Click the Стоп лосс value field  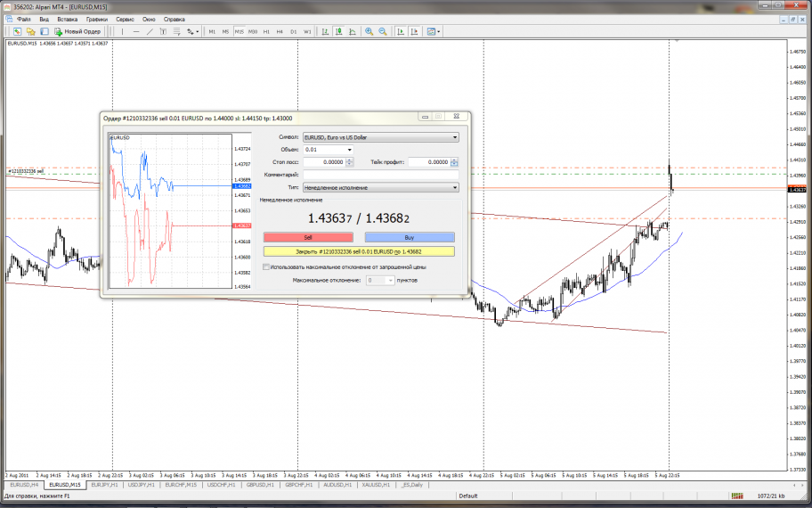[324, 162]
